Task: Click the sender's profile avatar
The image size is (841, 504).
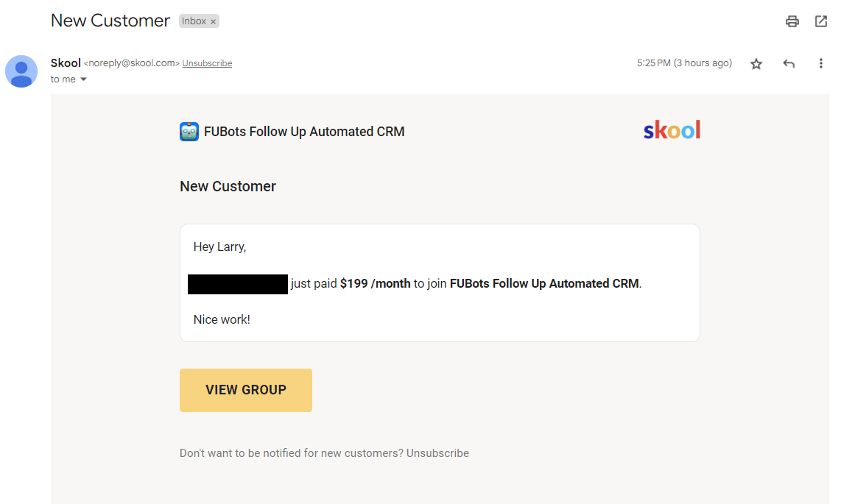Action: tap(21, 71)
